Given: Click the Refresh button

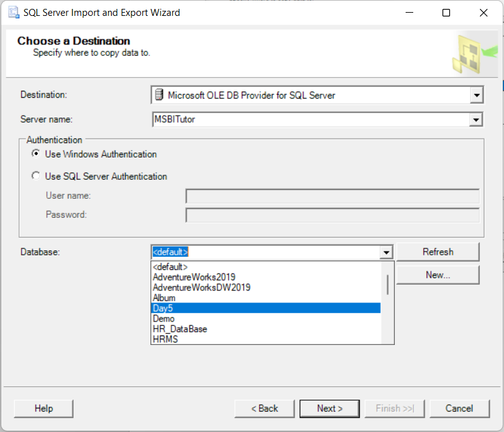Looking at the screenshot, I should (438, 252).
